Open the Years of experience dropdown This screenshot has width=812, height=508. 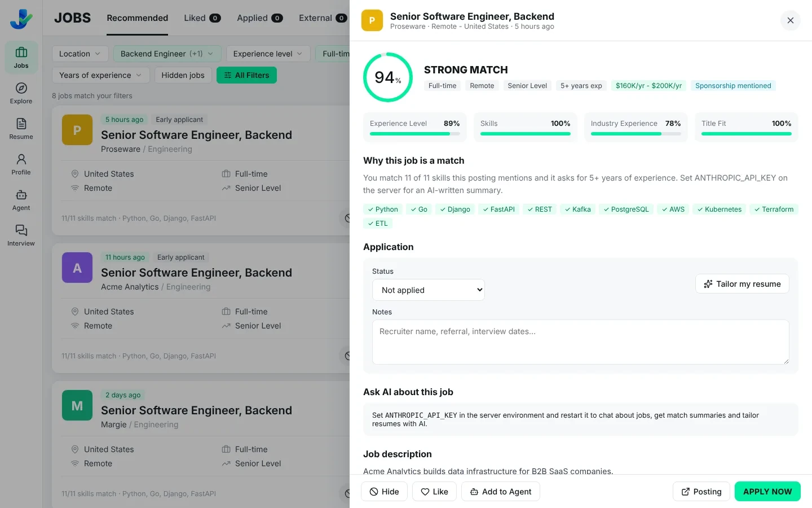101,75
